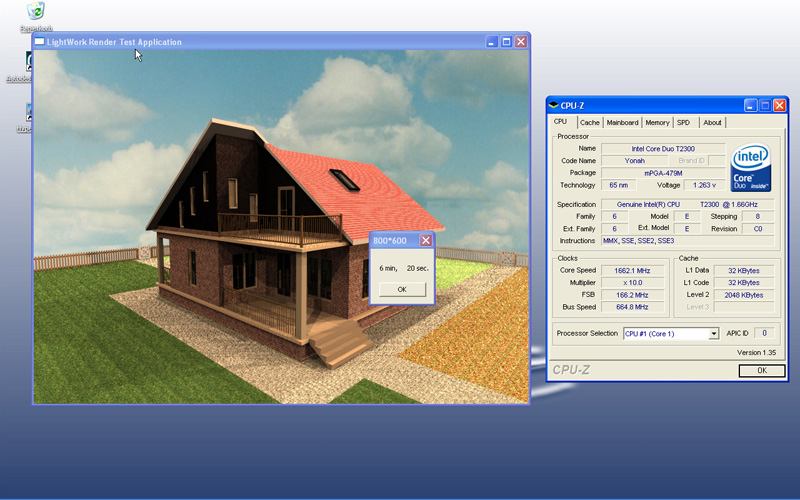Click the APIC ID value field
800x500 pixels.
coord(764,333)
